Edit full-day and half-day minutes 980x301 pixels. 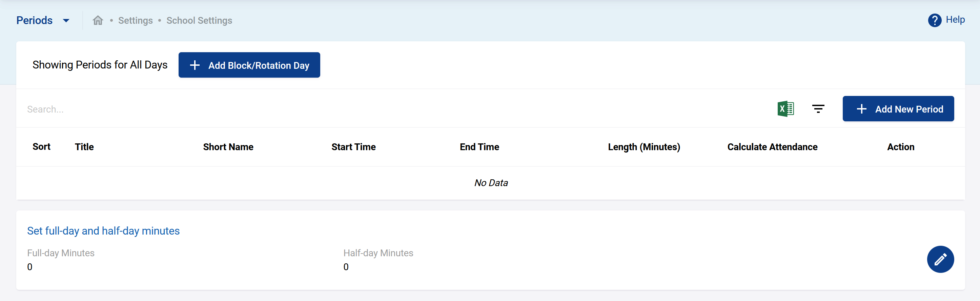click(x=940, y=259)
